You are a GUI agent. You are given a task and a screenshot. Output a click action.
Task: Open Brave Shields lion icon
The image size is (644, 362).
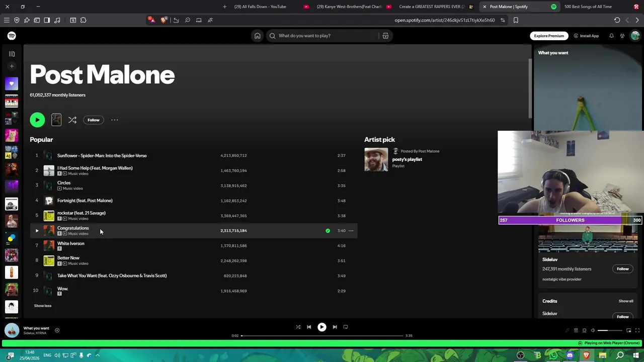pos(164,20)
